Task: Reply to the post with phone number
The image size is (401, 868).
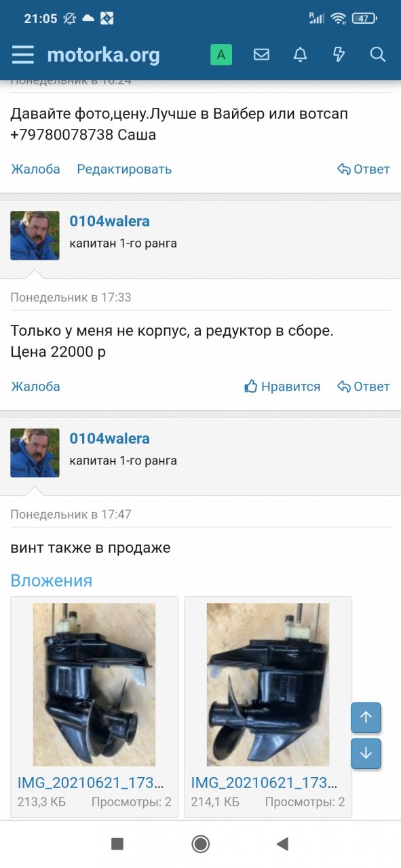Action: [x=364, y=169]
